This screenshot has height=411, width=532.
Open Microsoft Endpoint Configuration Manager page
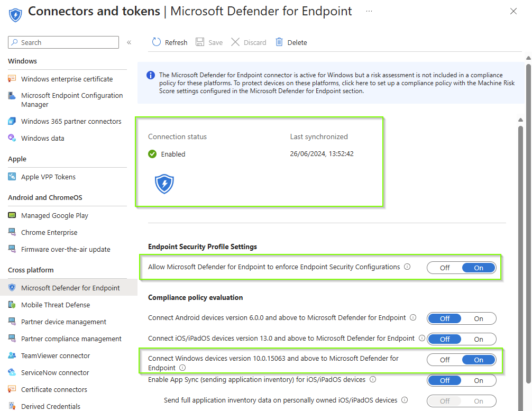coord(71,100)
